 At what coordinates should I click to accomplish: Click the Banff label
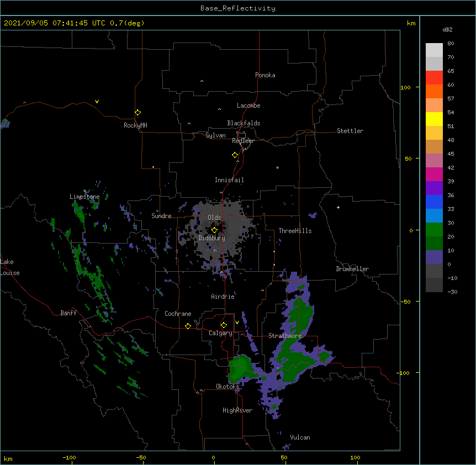(68, 313)
